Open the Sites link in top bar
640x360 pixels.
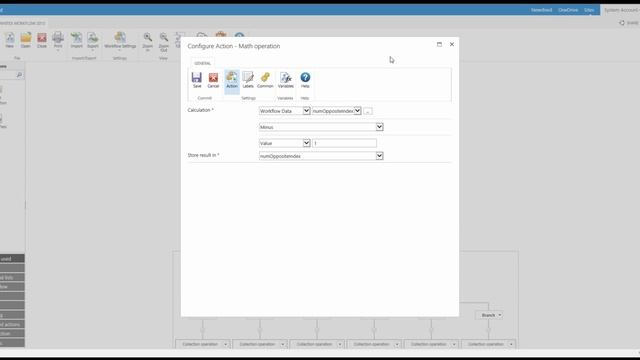point(589,10)
